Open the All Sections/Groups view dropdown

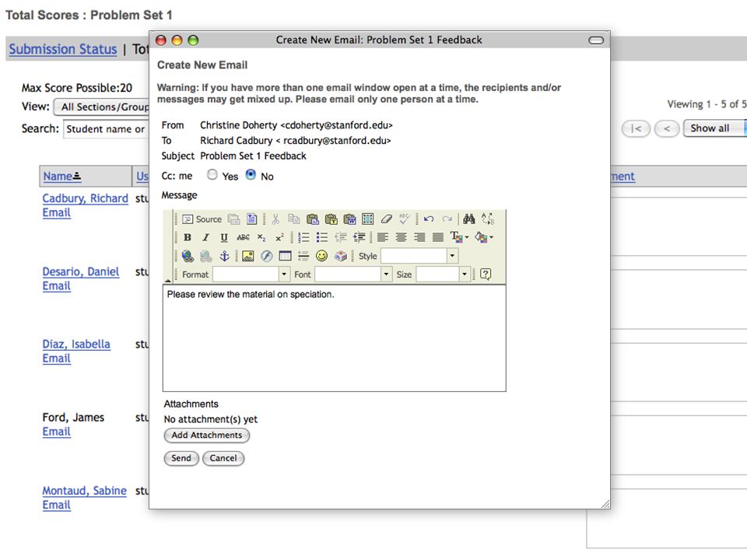click(x=102, y=107)
